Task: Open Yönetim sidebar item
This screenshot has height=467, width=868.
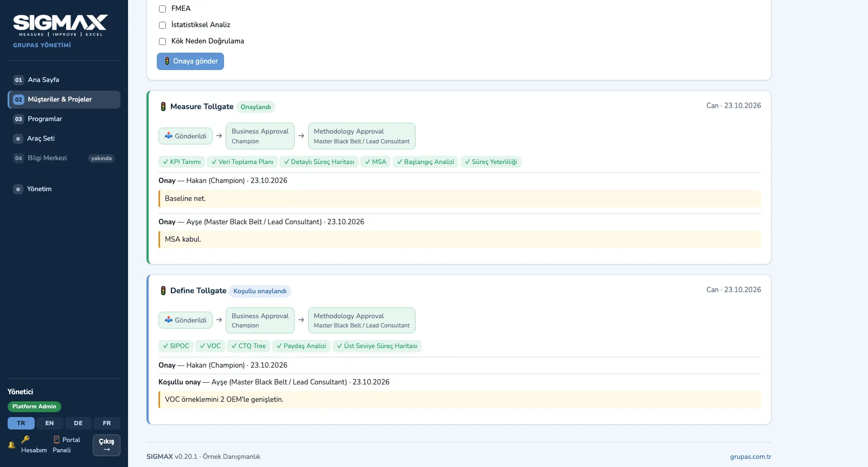Action: coord(64,189)
